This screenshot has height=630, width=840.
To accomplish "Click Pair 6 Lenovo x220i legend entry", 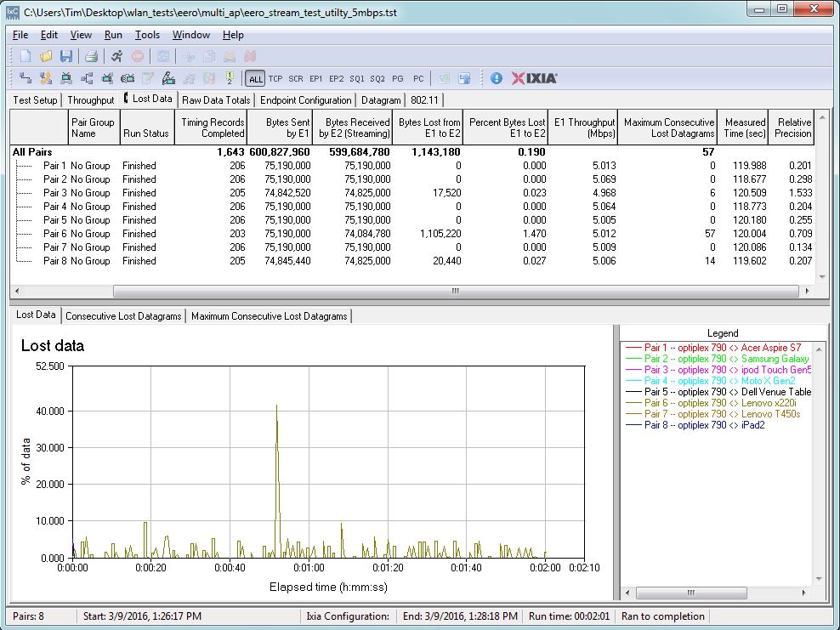I will coord(711,403).
